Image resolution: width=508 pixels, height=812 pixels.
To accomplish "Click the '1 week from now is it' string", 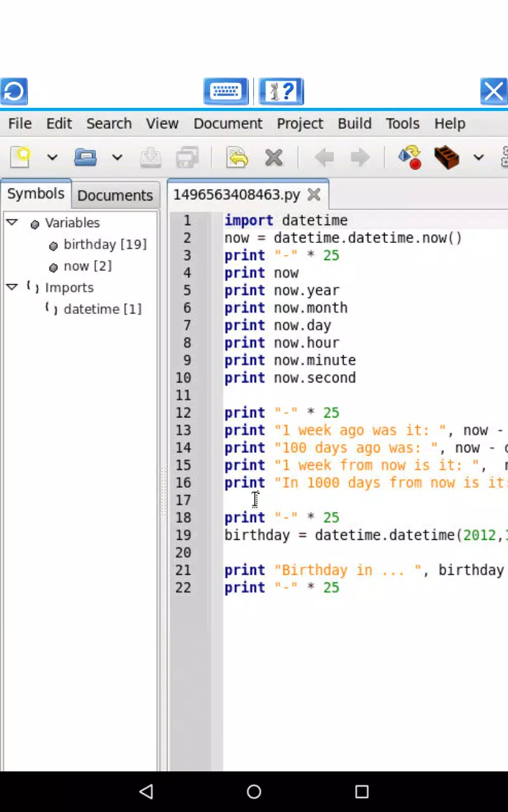I will click(377, 465).
